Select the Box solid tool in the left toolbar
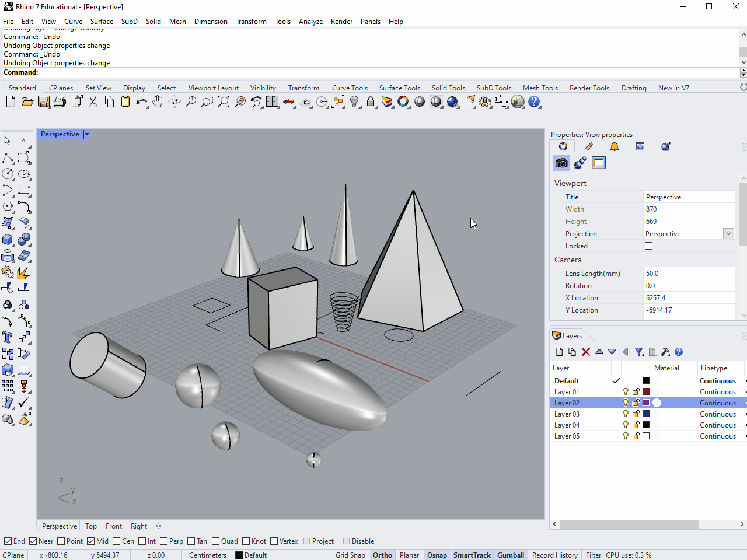The image size is (747, 560). [x=8, y=239]
